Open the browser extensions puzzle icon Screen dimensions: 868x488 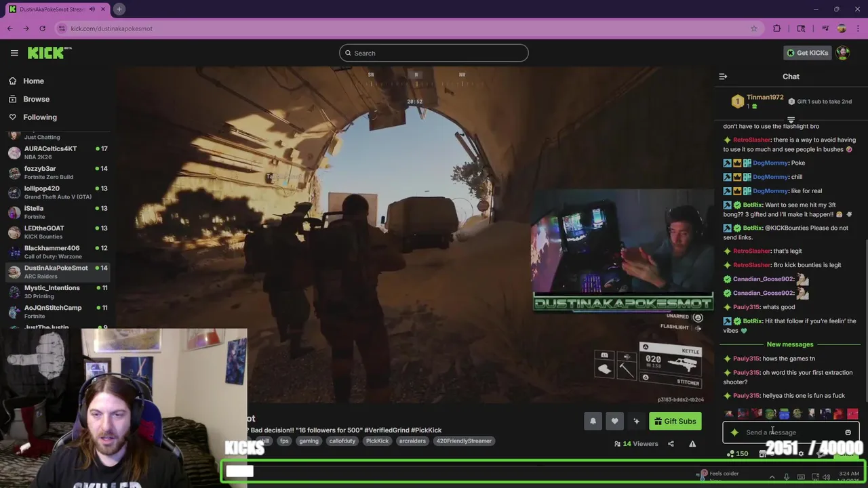[777, 28]
